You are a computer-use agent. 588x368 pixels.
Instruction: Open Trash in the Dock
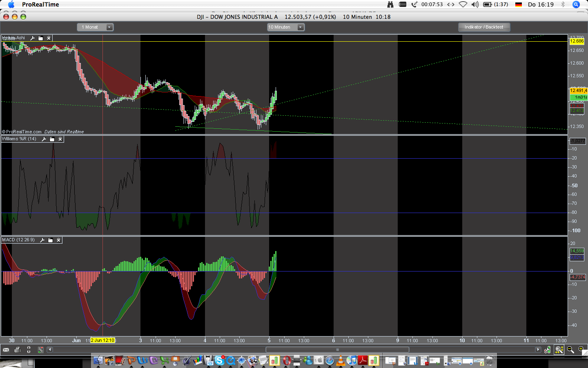[489, 360]
